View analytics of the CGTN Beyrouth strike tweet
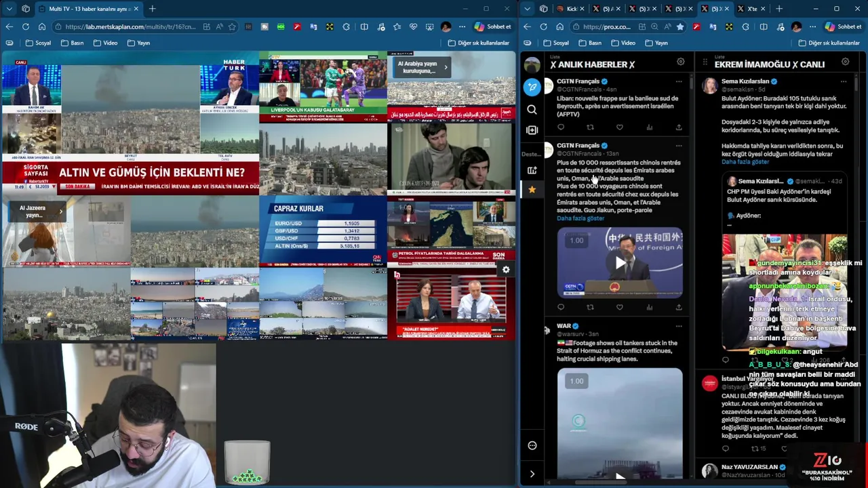Image resolution: width=868 pixels, height=488 pixels. pyautogui.click(x=650, y=127)
